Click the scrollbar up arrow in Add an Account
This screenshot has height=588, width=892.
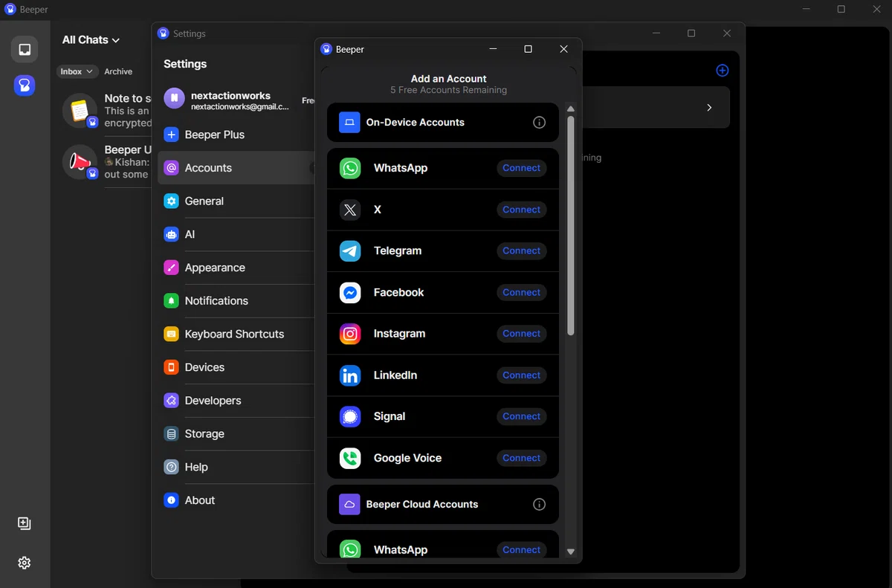(x=571, y=109)
